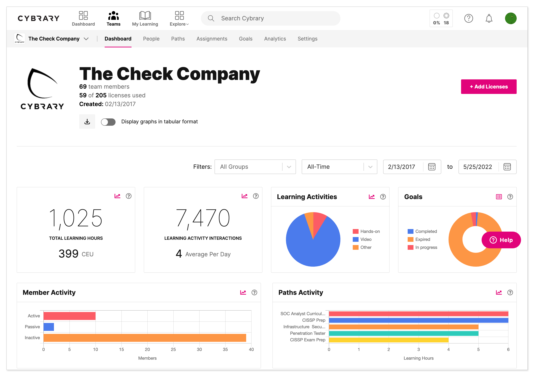545x392 pixels.
Task: Switch to the Analytics tab
Action: click(275, 39)
